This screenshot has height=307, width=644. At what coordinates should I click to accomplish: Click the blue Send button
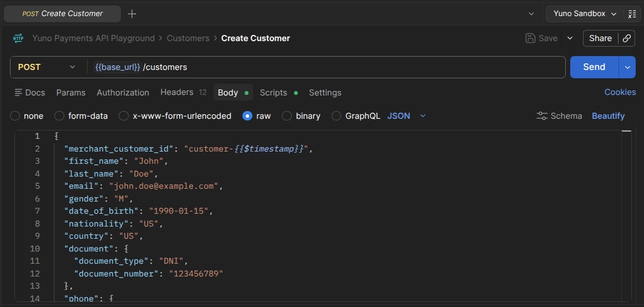coord(594,67)
